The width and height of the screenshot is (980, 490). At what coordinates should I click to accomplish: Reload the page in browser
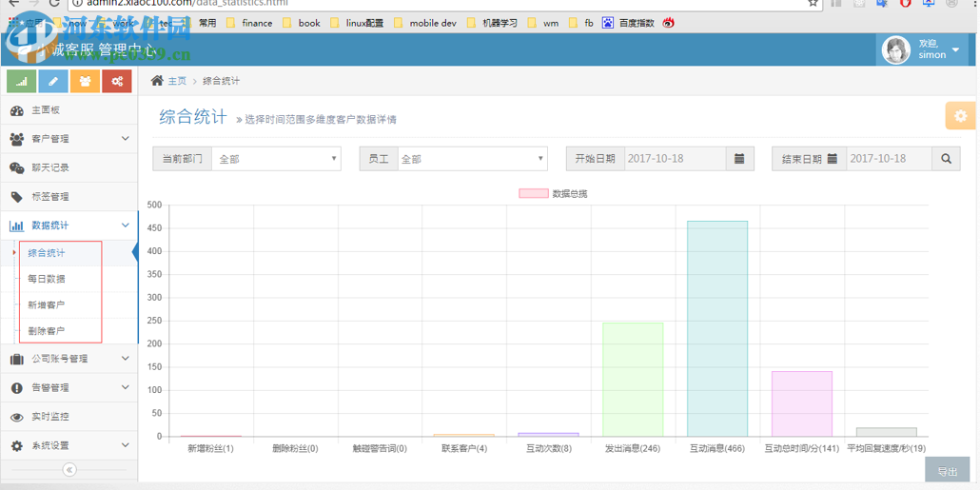(x=53, y=3)
